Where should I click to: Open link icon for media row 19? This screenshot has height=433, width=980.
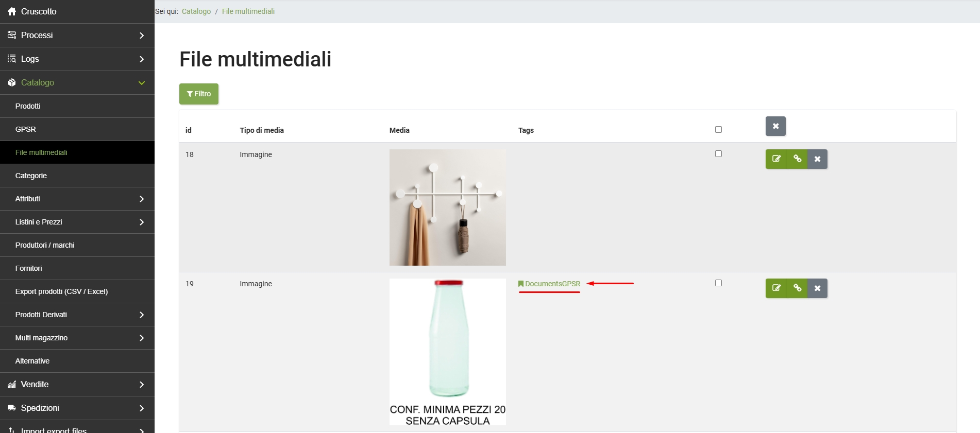797,288
